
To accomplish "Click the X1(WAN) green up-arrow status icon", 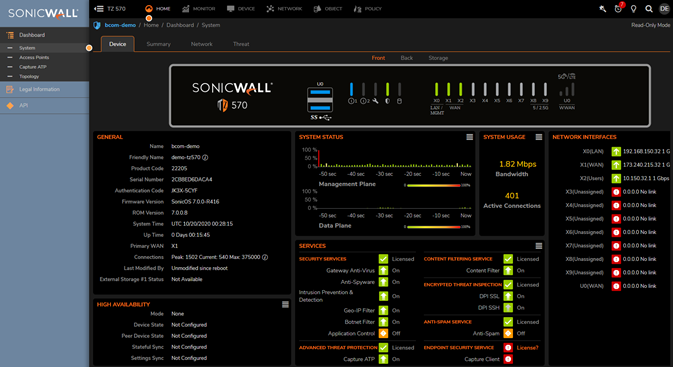I will coord(616,165).
